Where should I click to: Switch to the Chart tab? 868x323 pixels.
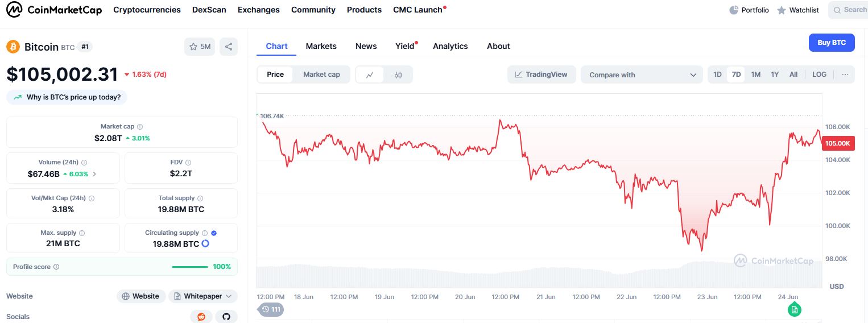(x=276, y=46)
